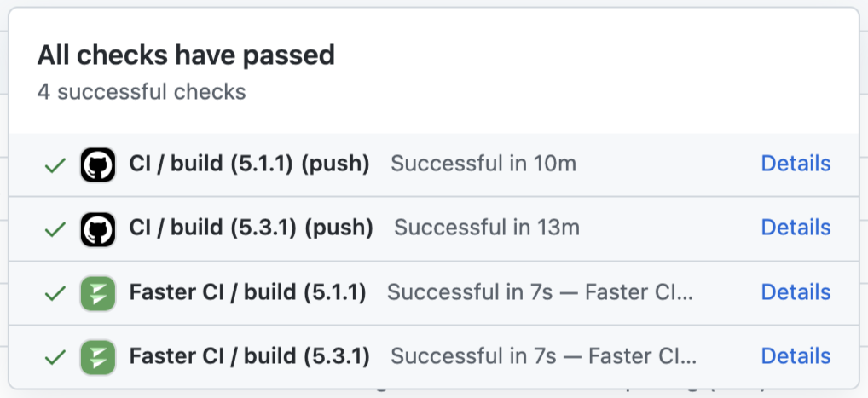Viewport: 868px width, 398px height.
Task: Open Details for CI / build (5.3.1) push
Action: click(795, 228)
